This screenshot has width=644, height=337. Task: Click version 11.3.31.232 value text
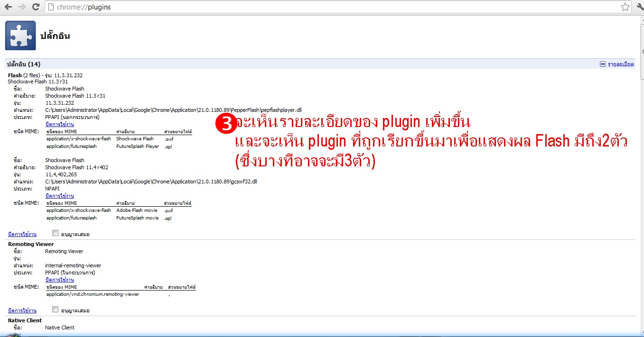[60, 103]
